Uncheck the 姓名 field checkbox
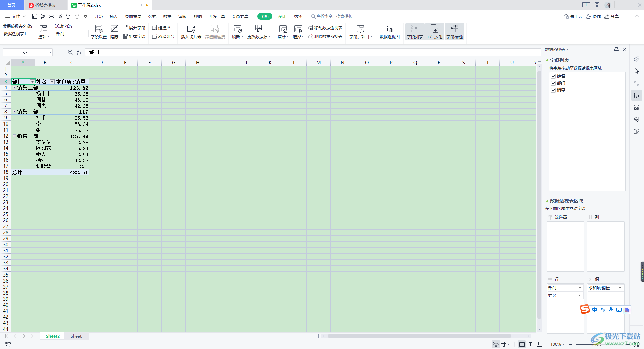The height and width of the screenshot is (349, 644). (x=553, y=76)
